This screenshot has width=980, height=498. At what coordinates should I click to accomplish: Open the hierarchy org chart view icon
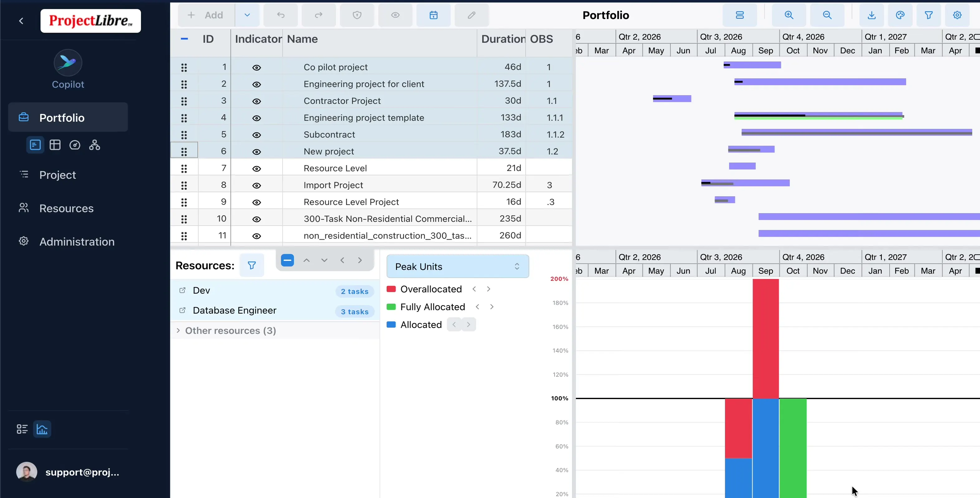(95, 145)
